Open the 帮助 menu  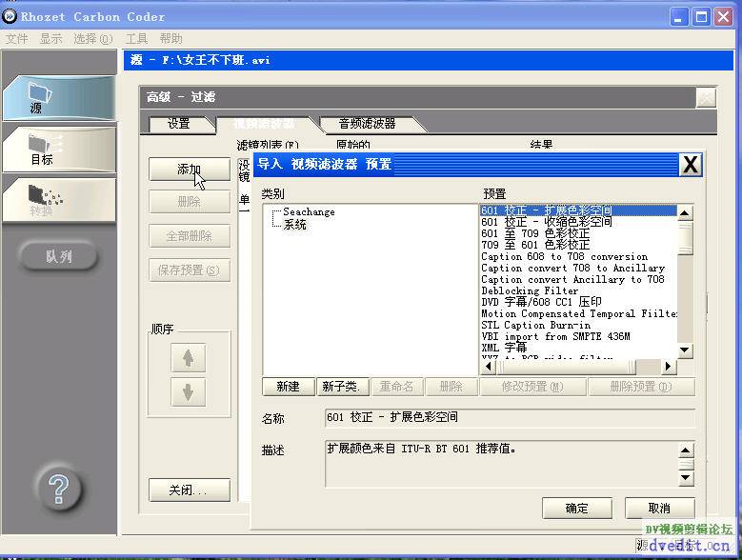click(x=170, y=39)
